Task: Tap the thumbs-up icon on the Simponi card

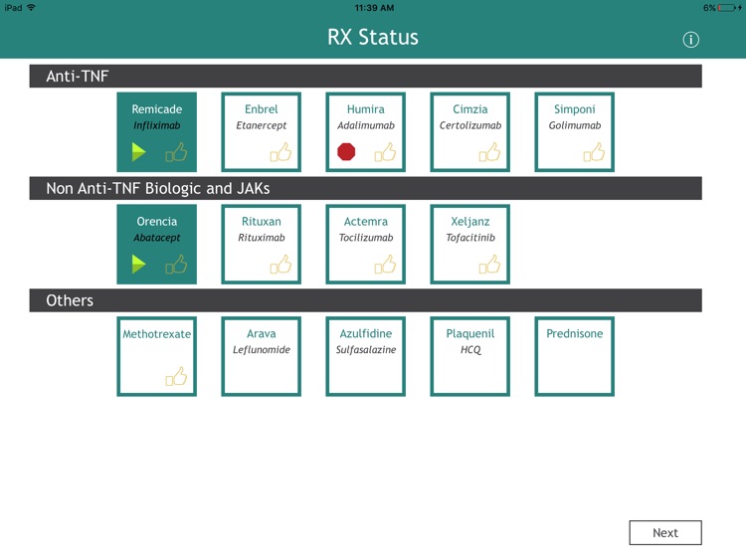Action: point(594,152)
